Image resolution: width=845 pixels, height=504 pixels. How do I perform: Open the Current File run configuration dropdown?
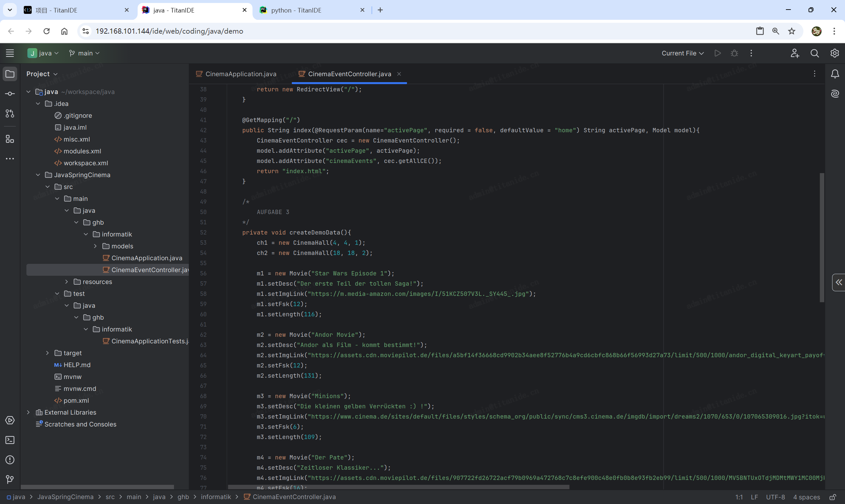pyautogui.click(x=682, y=53)
